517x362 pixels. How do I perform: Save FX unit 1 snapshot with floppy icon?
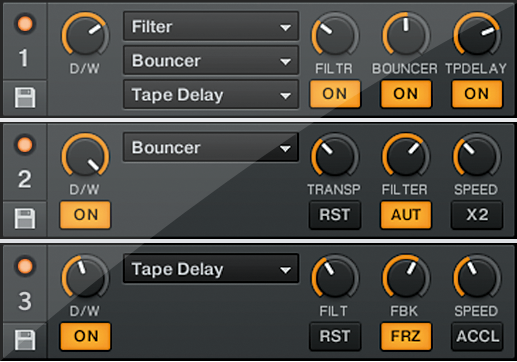(x=25, y=97)
